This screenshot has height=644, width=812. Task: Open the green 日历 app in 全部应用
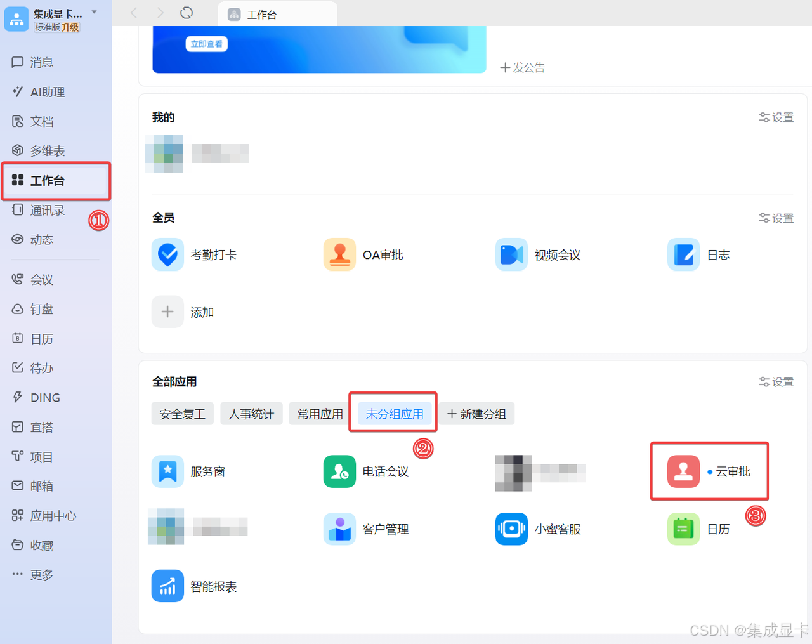click(699, 529)
